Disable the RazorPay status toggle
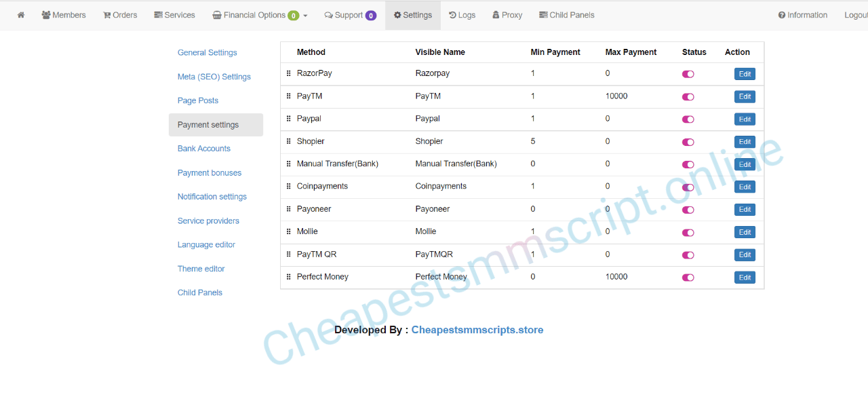 (688, 74)
